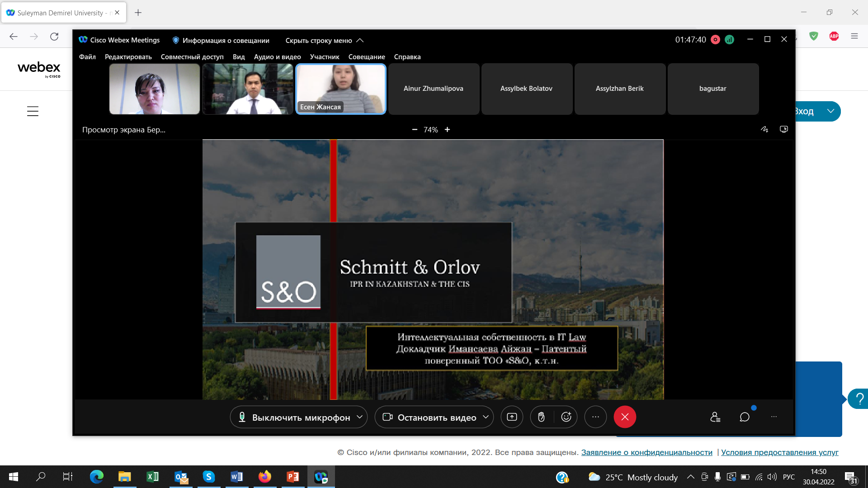Click the red leave meeting button
This screenshot has width=868, height=488.
625,417
